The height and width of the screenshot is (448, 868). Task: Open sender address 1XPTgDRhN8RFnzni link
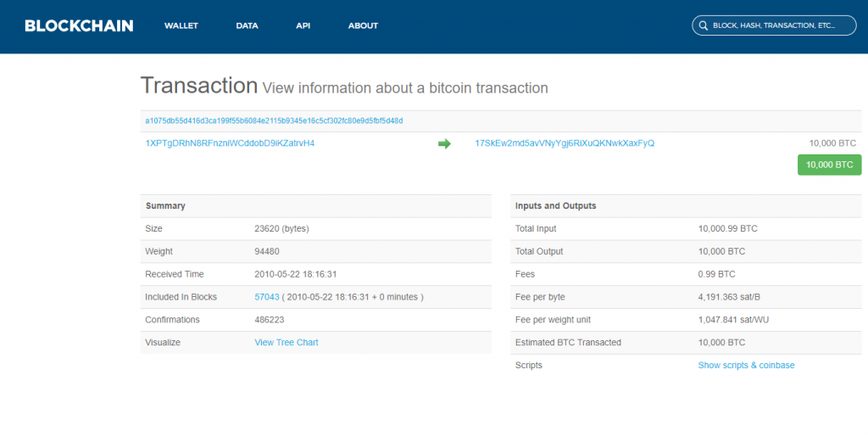point(230,143)
